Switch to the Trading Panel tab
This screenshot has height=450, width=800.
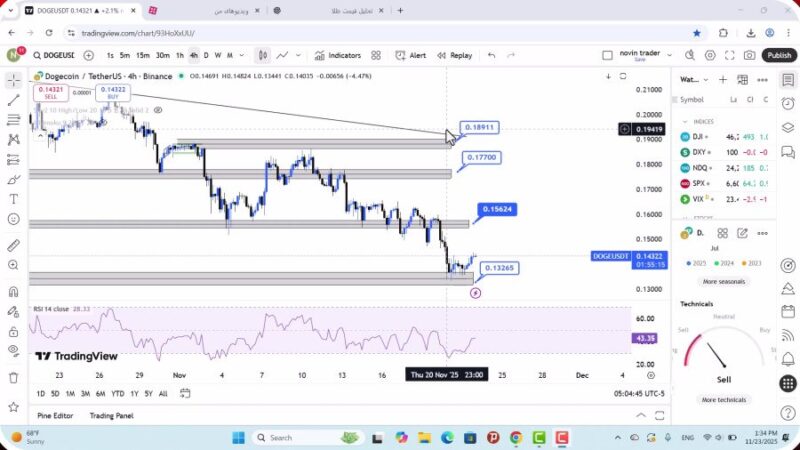point(111,415)
